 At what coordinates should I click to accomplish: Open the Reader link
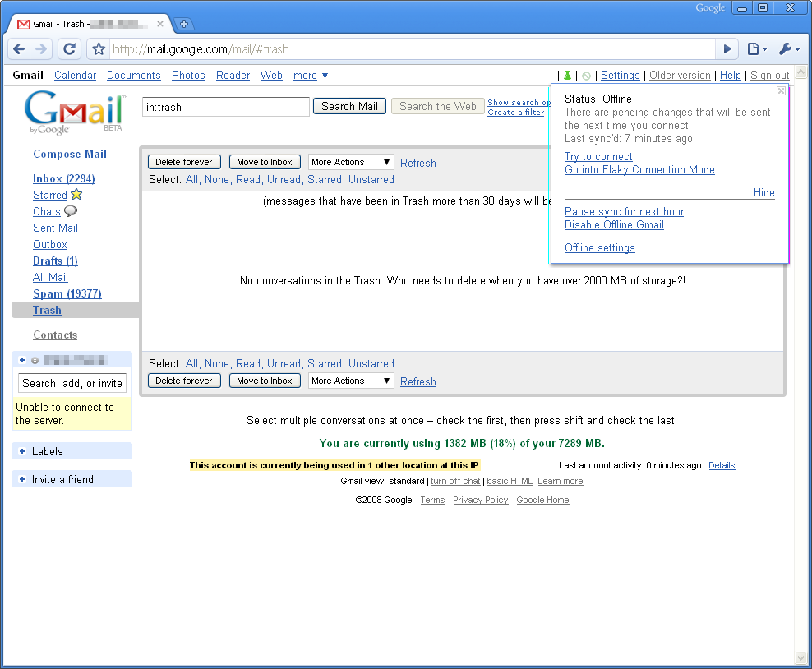(233, 76)
